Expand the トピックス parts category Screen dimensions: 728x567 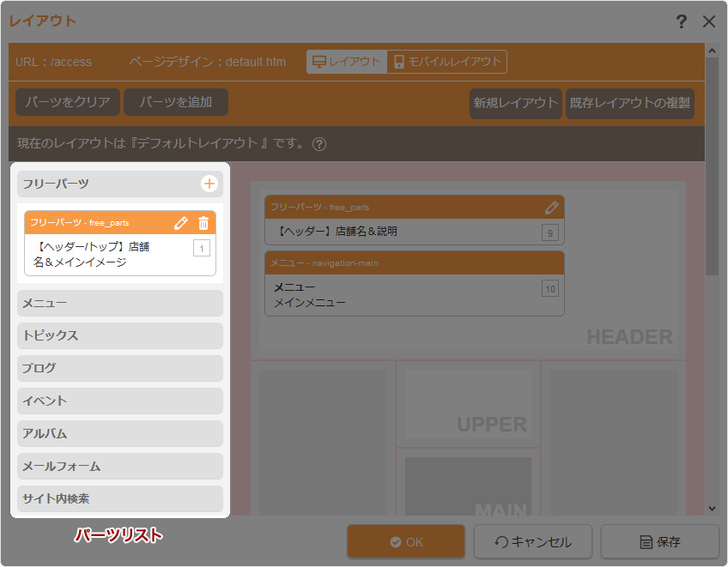119,335
